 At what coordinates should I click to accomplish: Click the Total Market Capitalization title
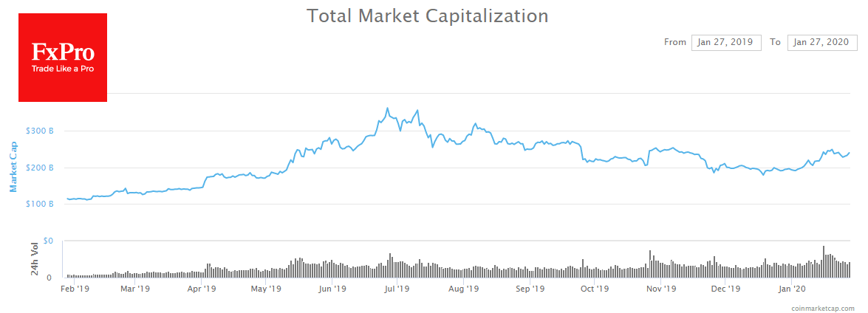[428, 16]
